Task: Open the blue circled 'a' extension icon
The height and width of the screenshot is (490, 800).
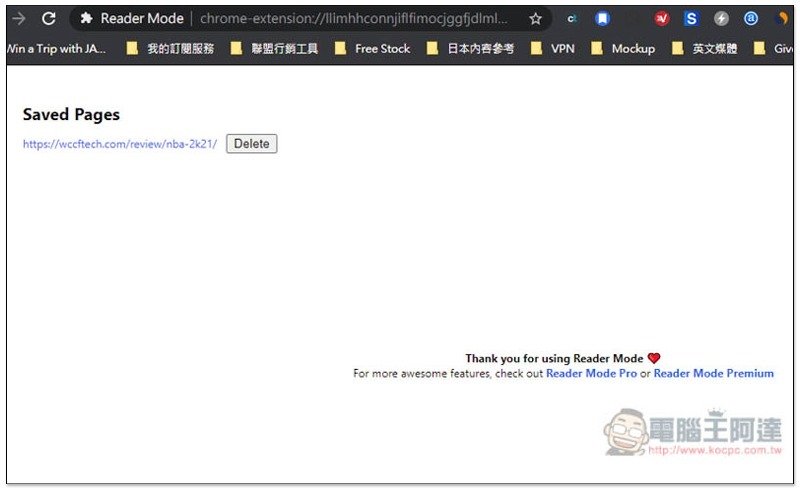Action: 751,19
